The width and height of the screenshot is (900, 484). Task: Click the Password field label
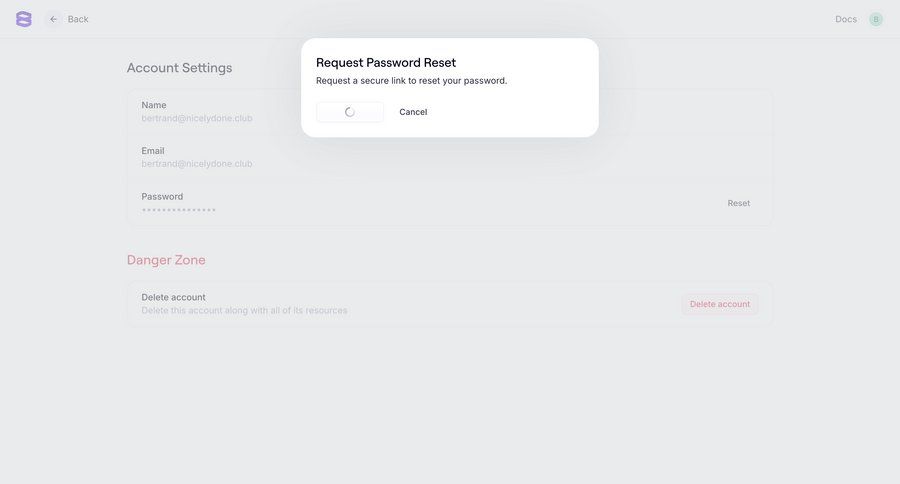click(x=162, y=197)
